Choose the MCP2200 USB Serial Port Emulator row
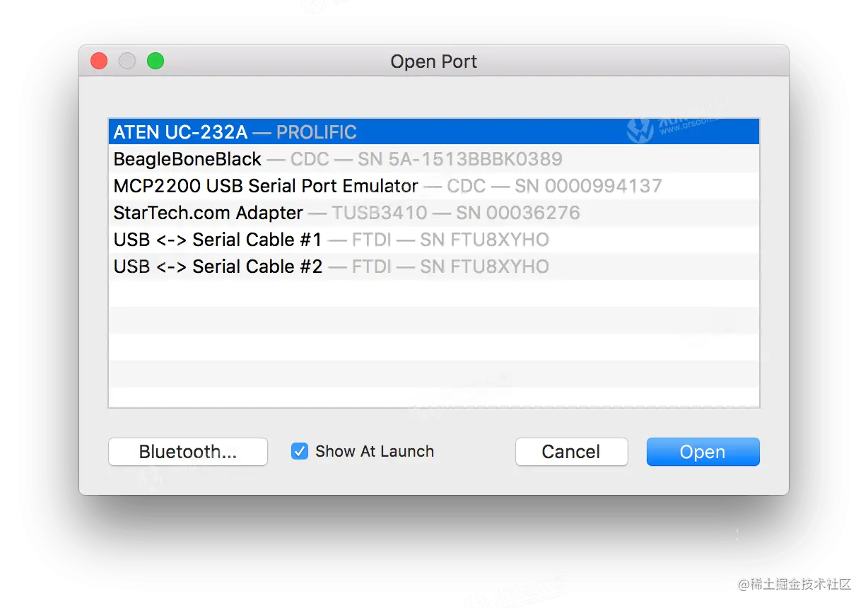Viewport: 868px width, 608px height. [x=434, y=186]
